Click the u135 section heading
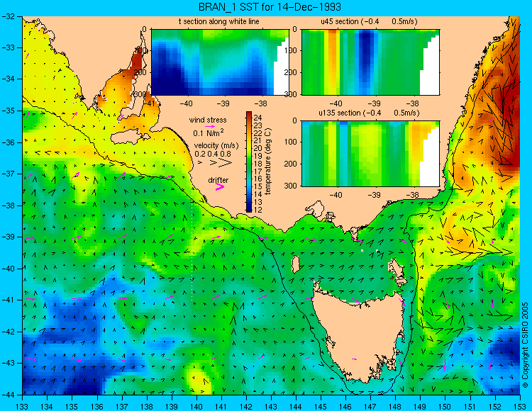532x411 pixels. pos(369,113)
